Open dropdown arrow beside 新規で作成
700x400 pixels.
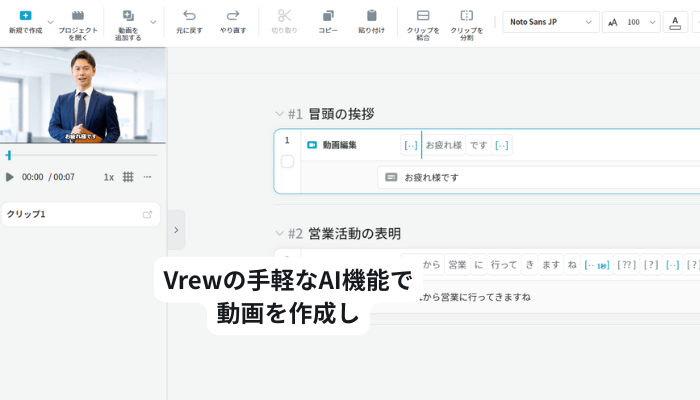click(50, 22)
